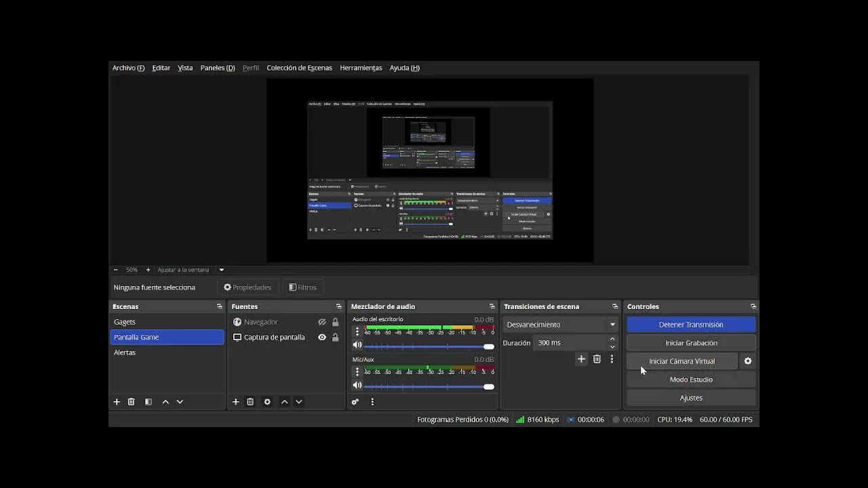Remove selected scene with trash icon
The height and width of the screenshot is (488, 868).
[132, 402]
